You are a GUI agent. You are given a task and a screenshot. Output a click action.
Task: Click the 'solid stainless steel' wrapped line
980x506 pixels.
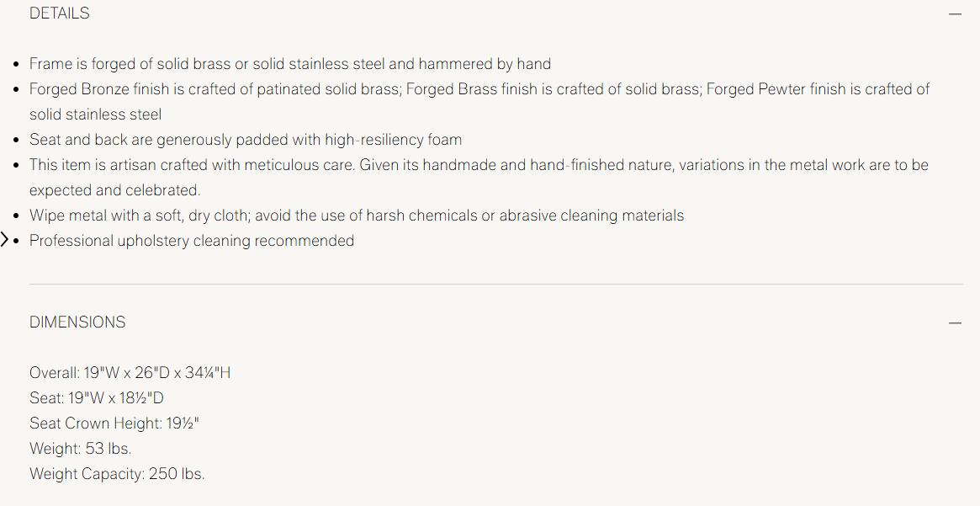(x=96, y=115)
